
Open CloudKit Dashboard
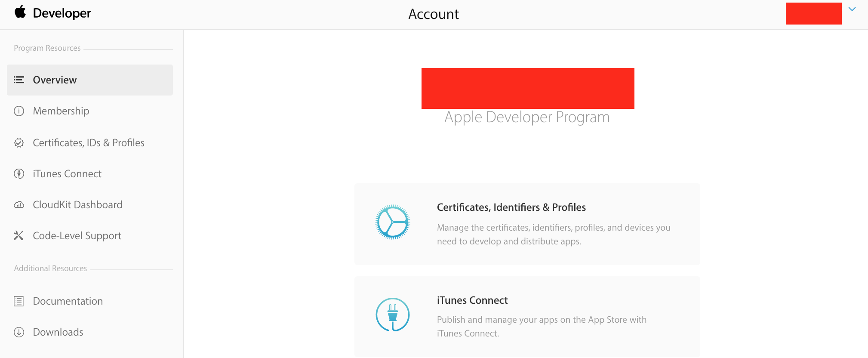pyautogui.click(x=77, y=205)
